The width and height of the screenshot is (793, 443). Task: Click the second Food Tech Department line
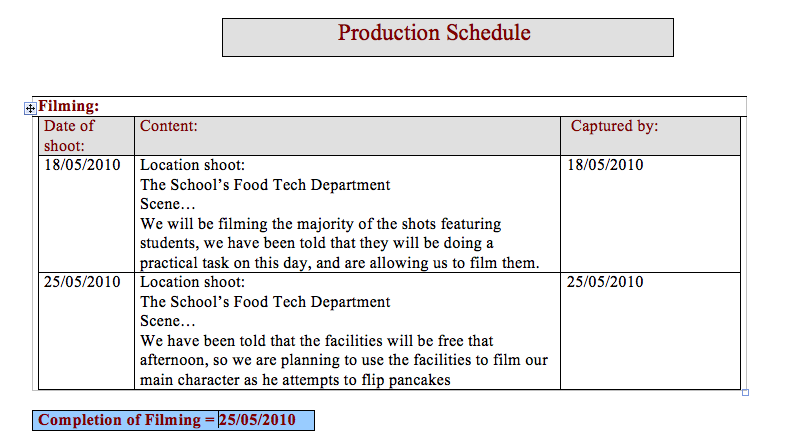(x=265, y=302)
